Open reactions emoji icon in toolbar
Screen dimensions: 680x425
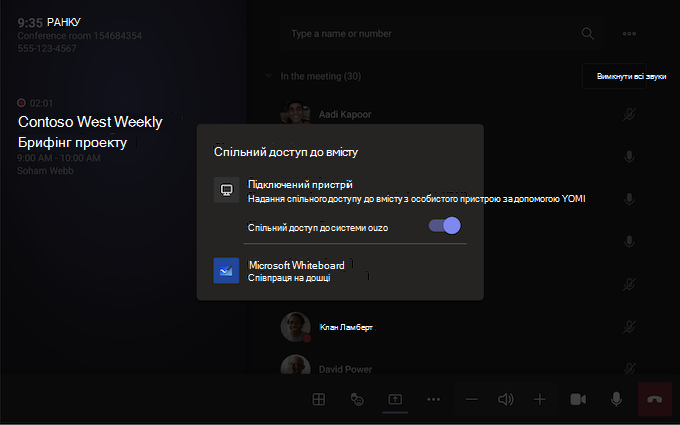pyautogui.click(x=357, y=399)
